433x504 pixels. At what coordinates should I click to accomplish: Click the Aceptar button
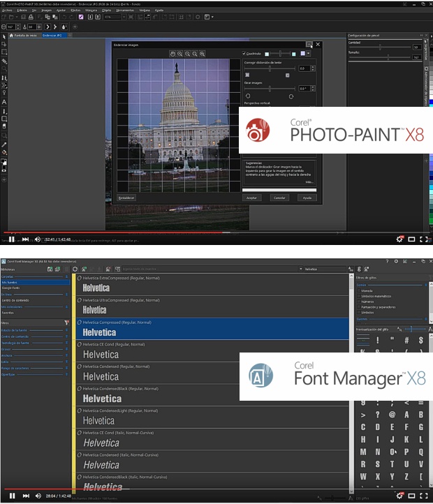[251, 198]
